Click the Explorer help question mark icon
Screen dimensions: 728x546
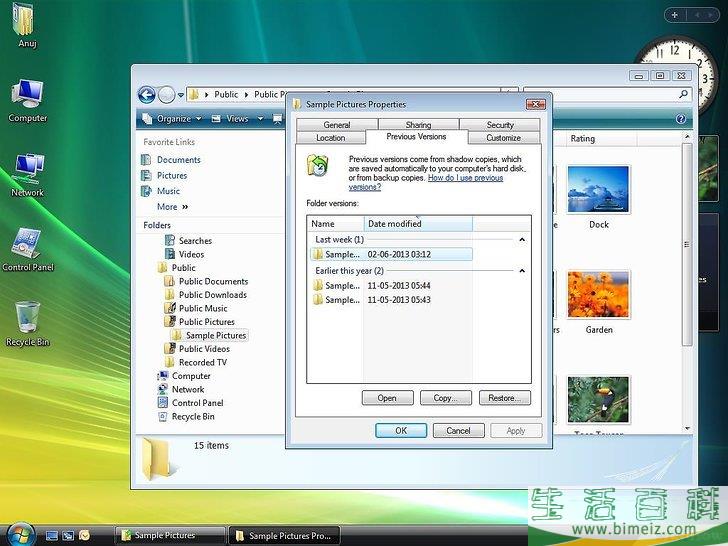pyautogui.click(x=681, y=119)
